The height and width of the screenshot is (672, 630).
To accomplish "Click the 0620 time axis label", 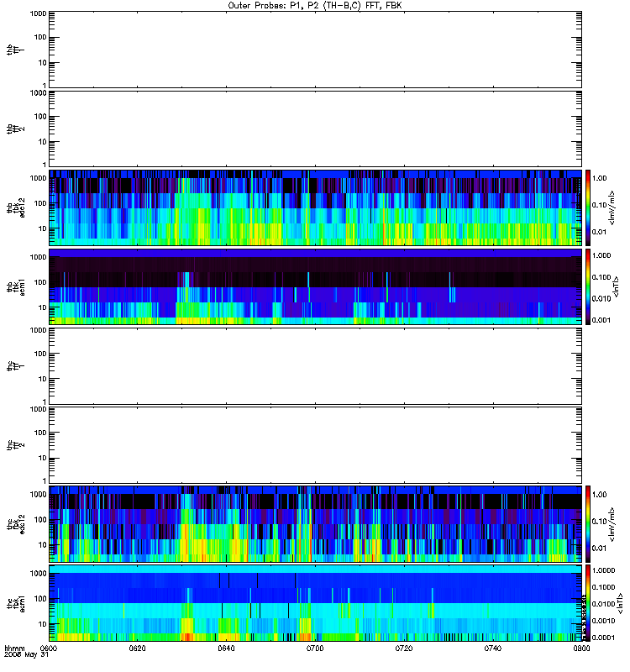I will coord(137,648).
